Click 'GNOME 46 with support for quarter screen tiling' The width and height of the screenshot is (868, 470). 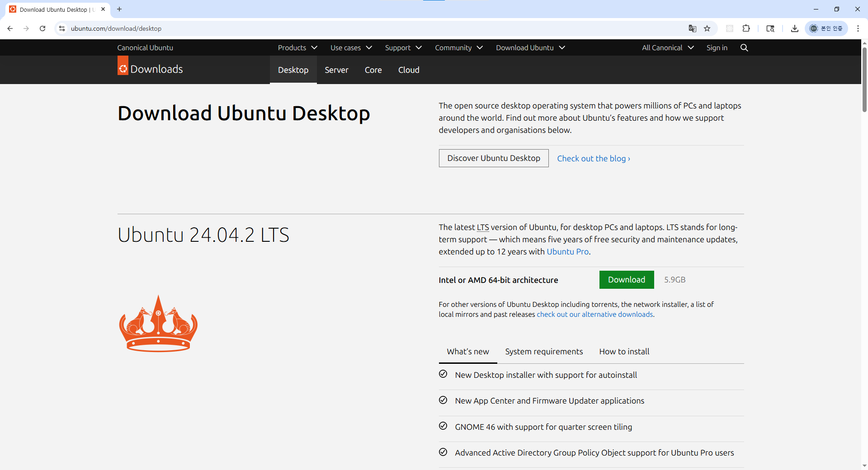[543, 427]
